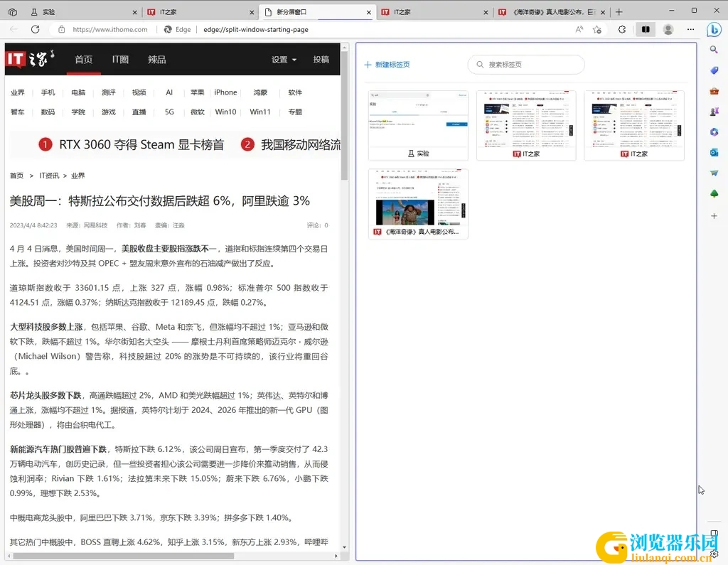Select the middle IT之家 tab thumbnail
The image size is (728, 565).
(526, 126)
